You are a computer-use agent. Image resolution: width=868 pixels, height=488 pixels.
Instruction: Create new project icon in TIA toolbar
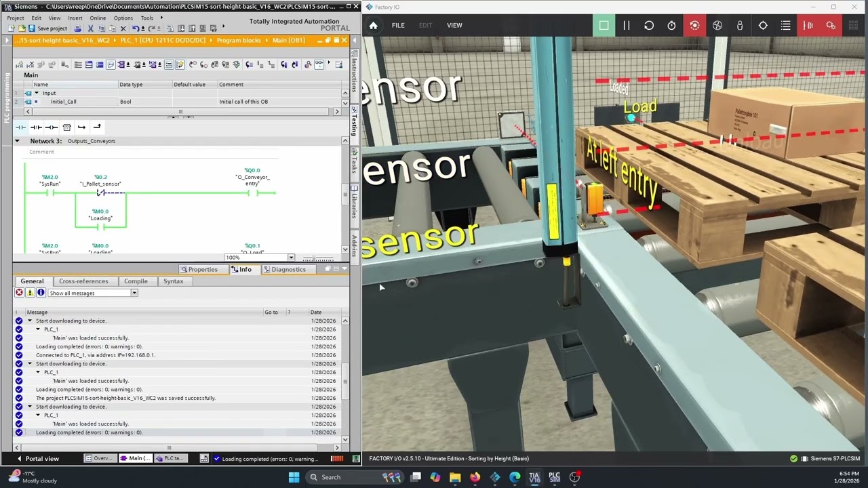point(12,28)
